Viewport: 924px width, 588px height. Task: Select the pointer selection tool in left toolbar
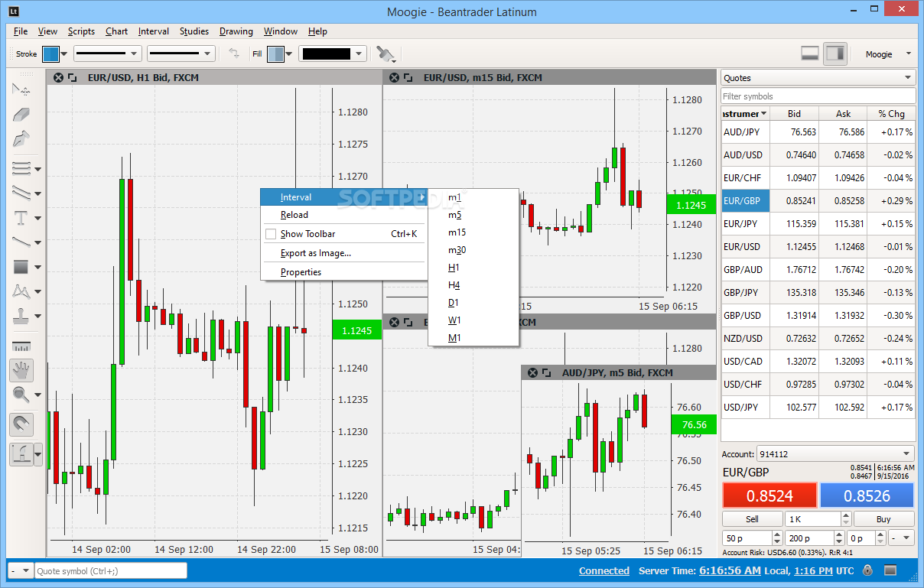click(21, 89)
